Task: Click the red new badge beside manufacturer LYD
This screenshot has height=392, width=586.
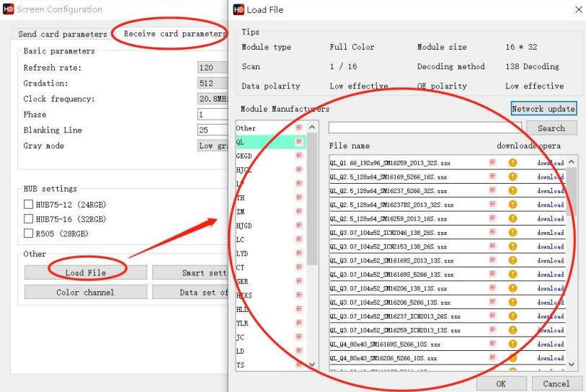Action: pos(299,253)
